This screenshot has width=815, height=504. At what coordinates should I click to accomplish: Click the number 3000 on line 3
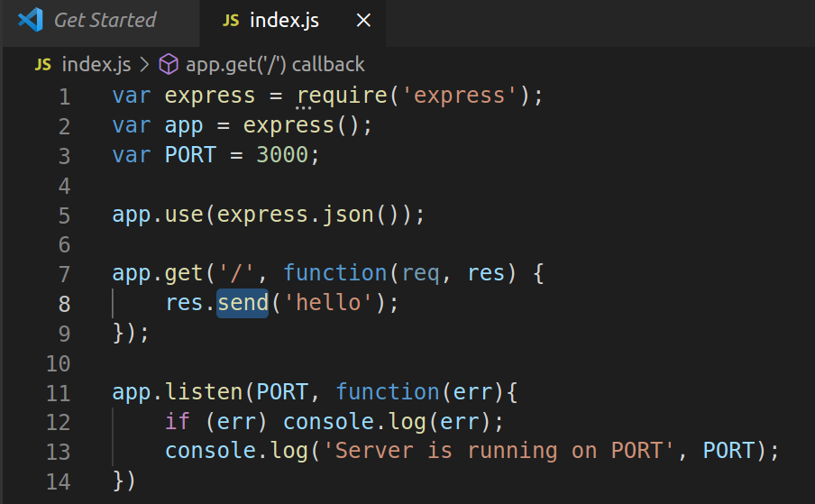click(282, 155)
